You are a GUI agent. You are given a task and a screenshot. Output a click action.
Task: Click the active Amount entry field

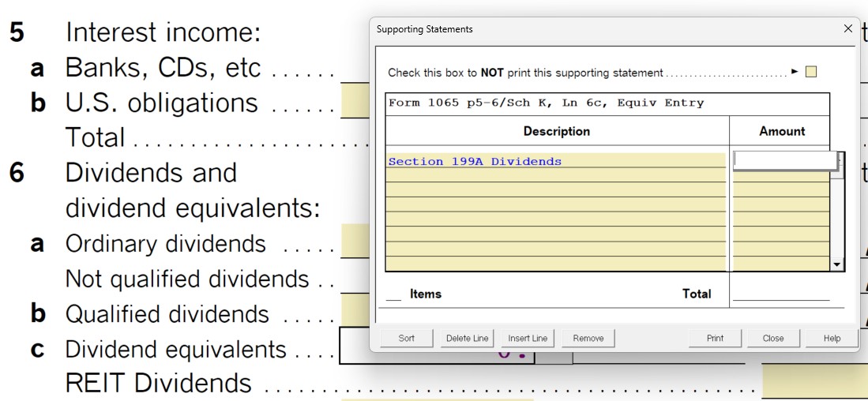click(784, 160)
